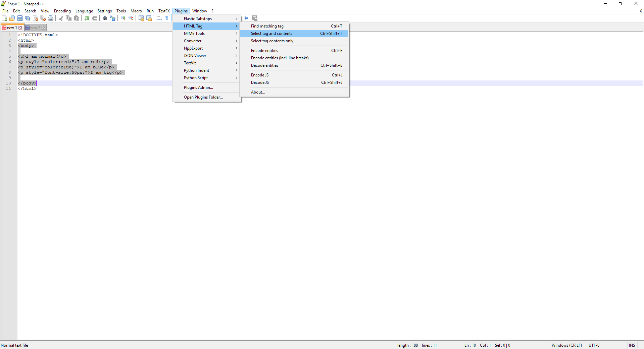The height and width of the screenshot is (349, 644).
Task: Open Plugins Admin dialog
Action: [207, 88]
